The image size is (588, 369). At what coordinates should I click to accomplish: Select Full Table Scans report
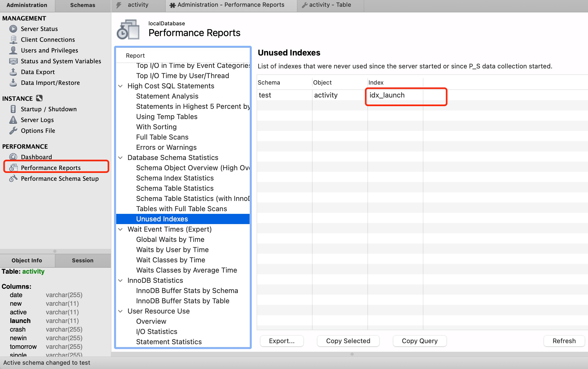point(162,137)
